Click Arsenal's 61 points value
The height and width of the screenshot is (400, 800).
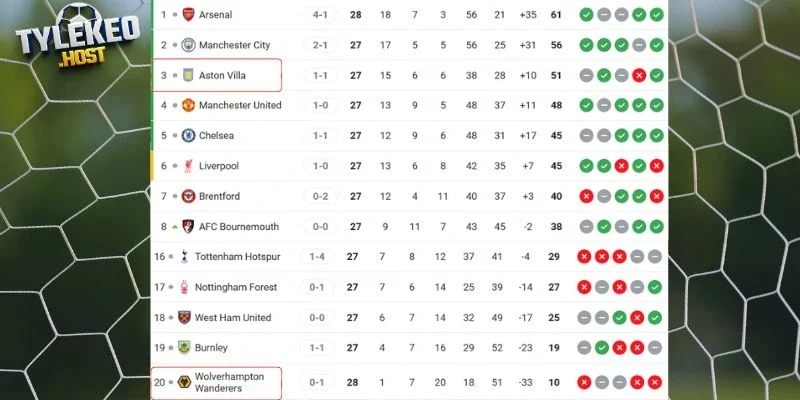(x=556, y=15)
